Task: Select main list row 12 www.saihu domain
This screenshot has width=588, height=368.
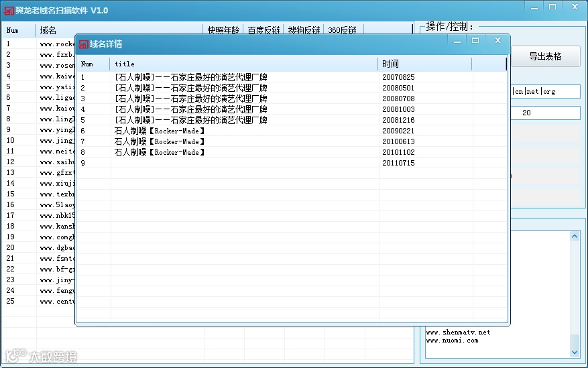Action: tap(57, 162)
